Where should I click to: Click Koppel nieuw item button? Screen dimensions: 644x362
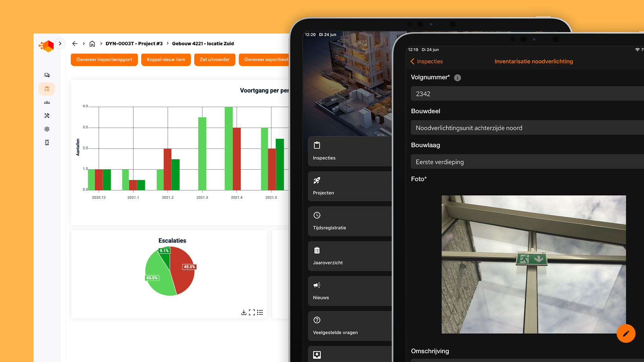coord(166,60)
